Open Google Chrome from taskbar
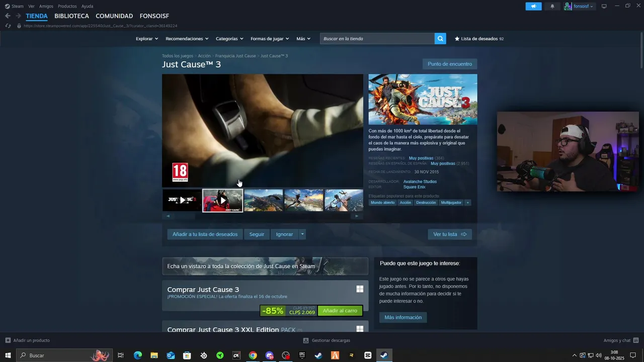The image size is (644, 362). click(253, 355)
